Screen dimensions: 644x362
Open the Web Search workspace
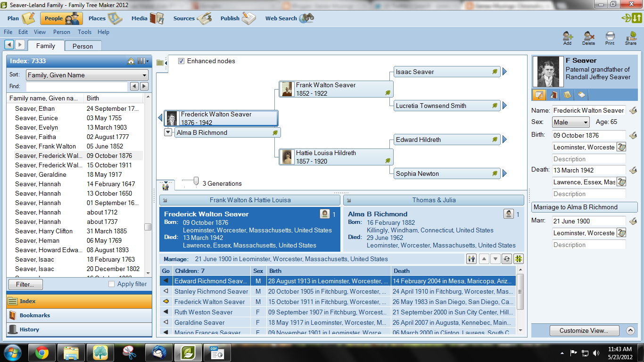point(289,18)
